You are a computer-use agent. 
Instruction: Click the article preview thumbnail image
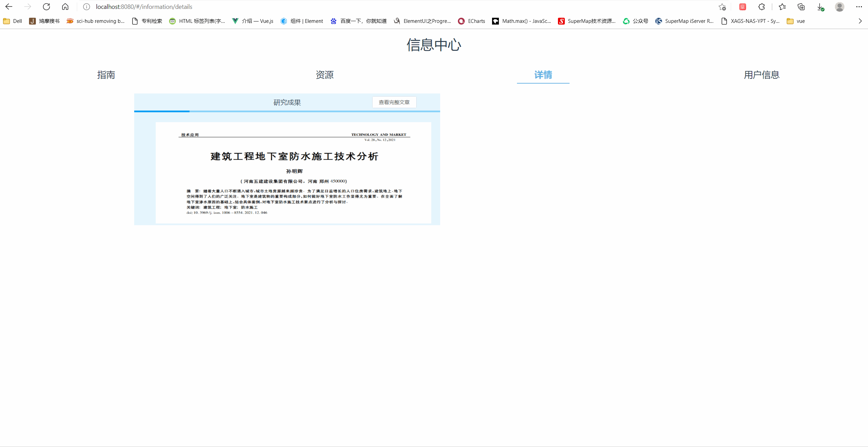tap(293, 173)
